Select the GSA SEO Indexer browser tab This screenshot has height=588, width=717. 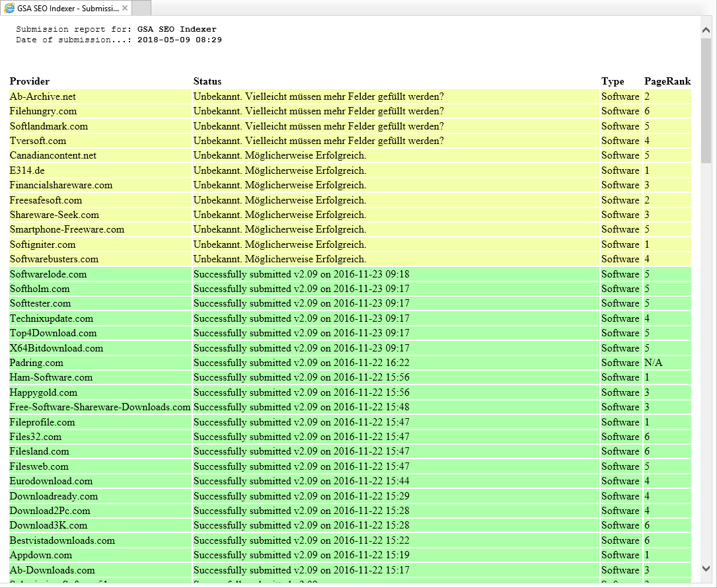[66, 8]
